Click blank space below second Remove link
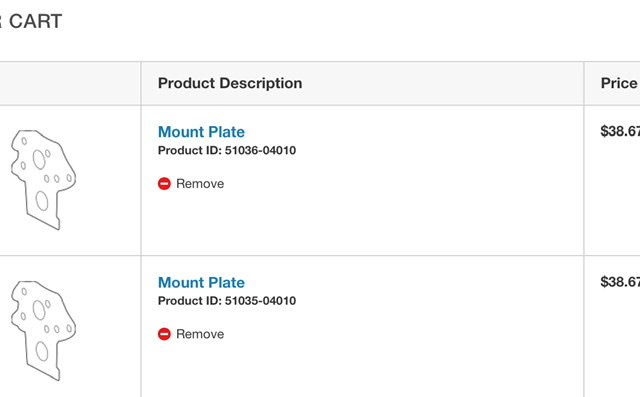 pos(362,369)
